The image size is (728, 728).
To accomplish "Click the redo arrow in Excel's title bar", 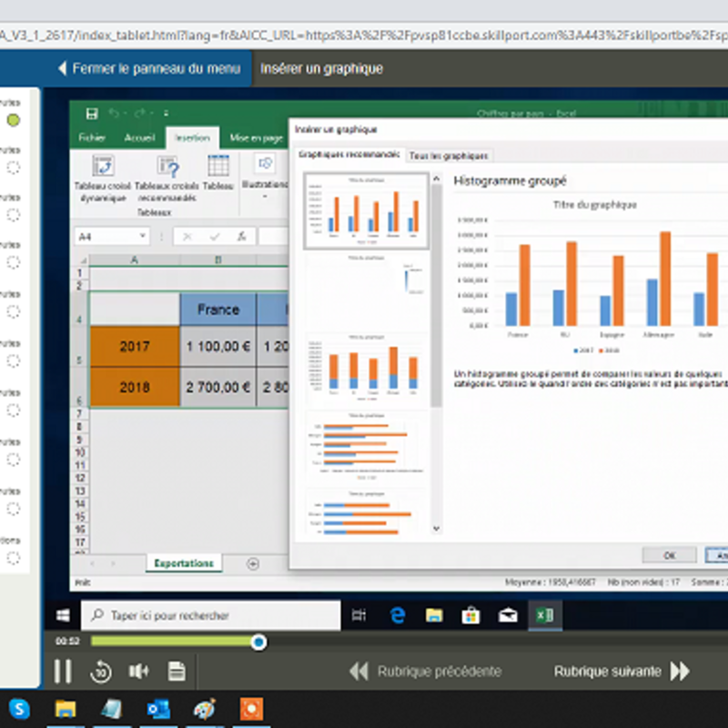I will (x=140, y=113).
